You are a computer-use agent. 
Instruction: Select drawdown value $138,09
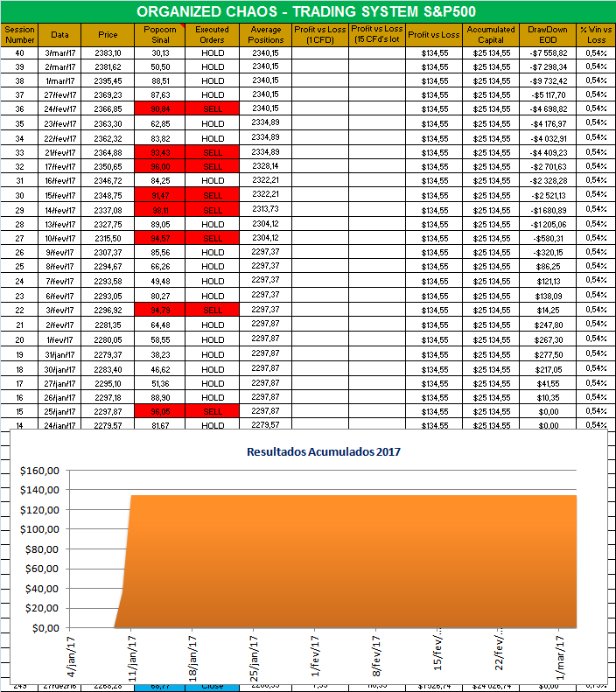pyautogui.click(x=549, y=296)
